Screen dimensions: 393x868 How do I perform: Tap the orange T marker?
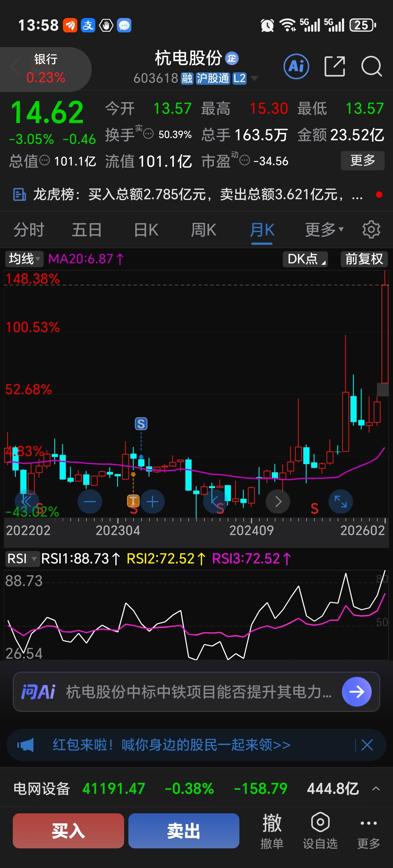pyautogui.click(x=133, y=501)
